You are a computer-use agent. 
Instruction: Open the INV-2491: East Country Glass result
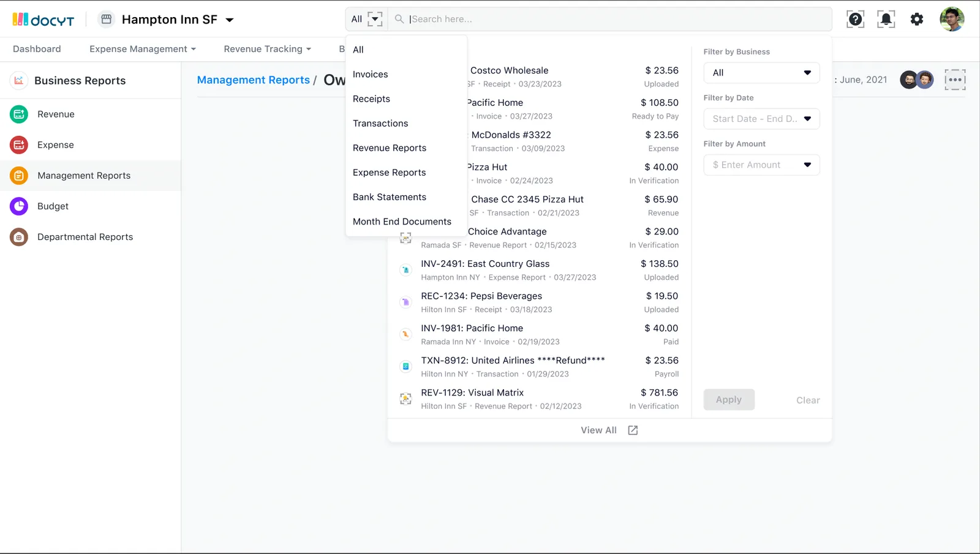(539, 270)
